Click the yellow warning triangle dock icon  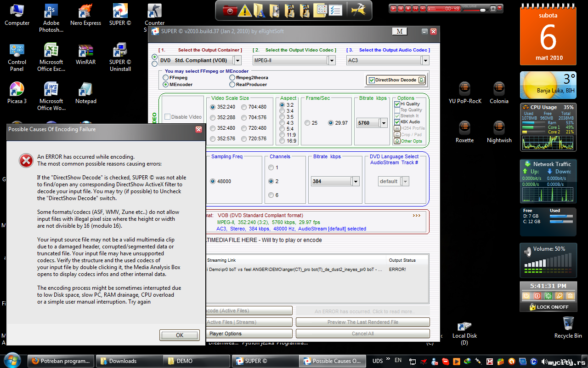click(245, 10)
